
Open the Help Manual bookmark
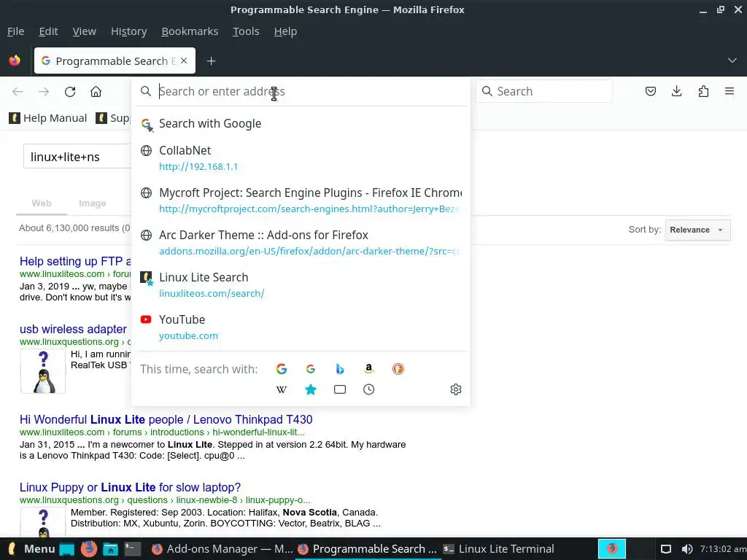(47, 118)
